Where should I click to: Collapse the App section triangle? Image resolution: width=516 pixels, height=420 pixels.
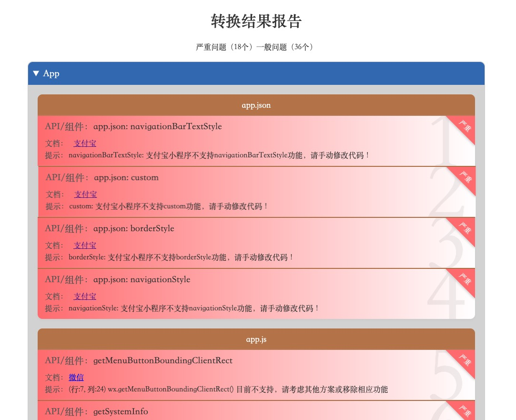tap(36, 73)
